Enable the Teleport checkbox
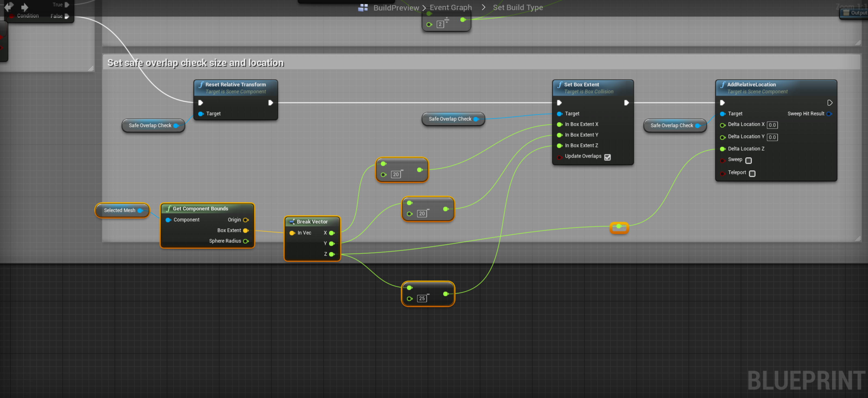 click(752, 173)
